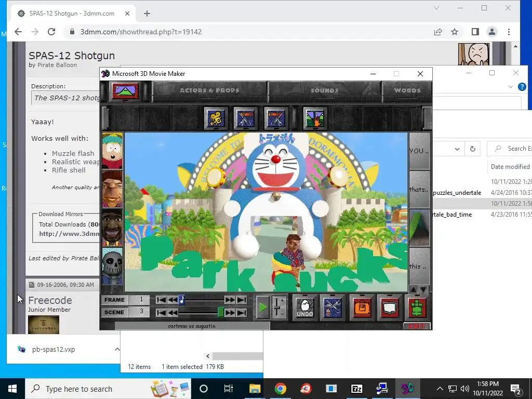Open Windows Start menu

12,389
